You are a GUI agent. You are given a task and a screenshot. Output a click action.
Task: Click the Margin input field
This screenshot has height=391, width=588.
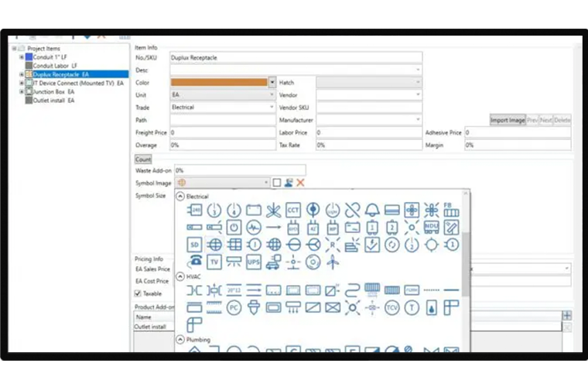click(517, 145)
